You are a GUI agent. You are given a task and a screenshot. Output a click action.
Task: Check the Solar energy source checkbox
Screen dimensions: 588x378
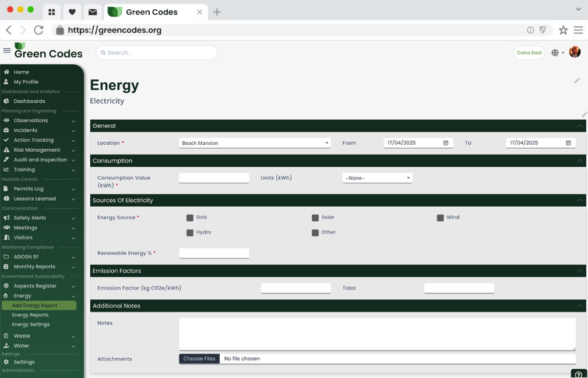click(x=314, y=217)
